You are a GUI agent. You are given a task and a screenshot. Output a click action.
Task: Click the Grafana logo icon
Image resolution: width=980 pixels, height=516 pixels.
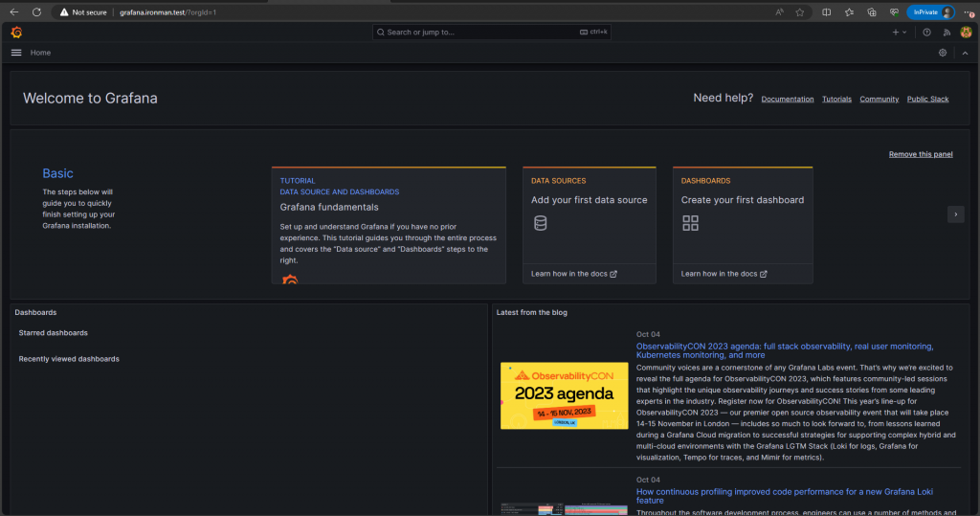(x=16, y=32)
